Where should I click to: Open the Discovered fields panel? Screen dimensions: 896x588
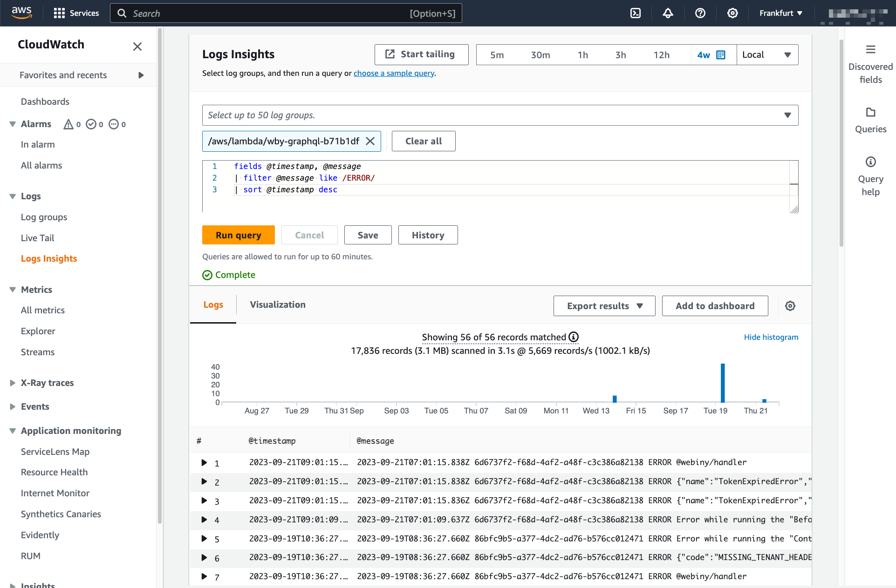click(870, 64)
